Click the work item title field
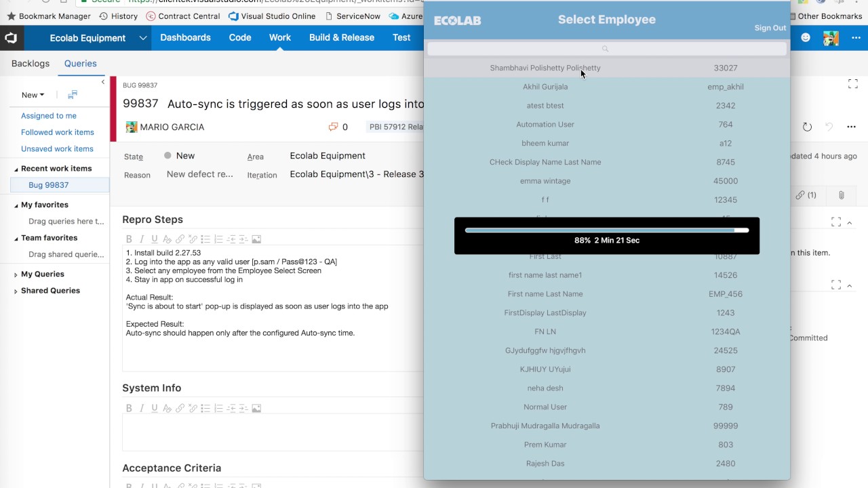The image size is (868, 488). (296, 104)
